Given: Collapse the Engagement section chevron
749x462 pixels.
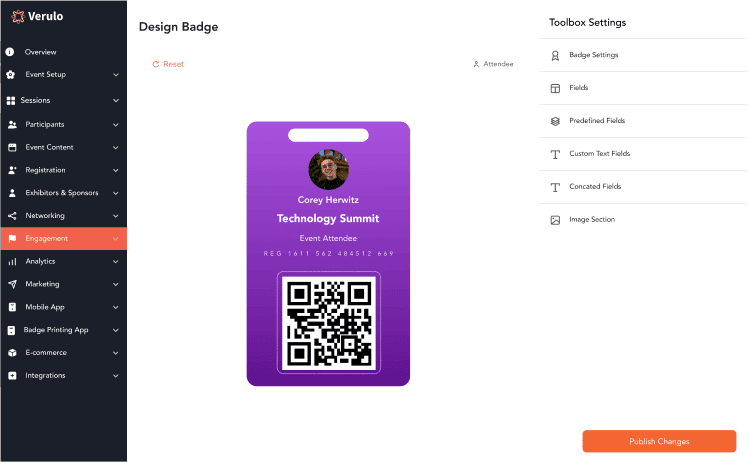Looking at the screenshot, I should coord(116,239).
